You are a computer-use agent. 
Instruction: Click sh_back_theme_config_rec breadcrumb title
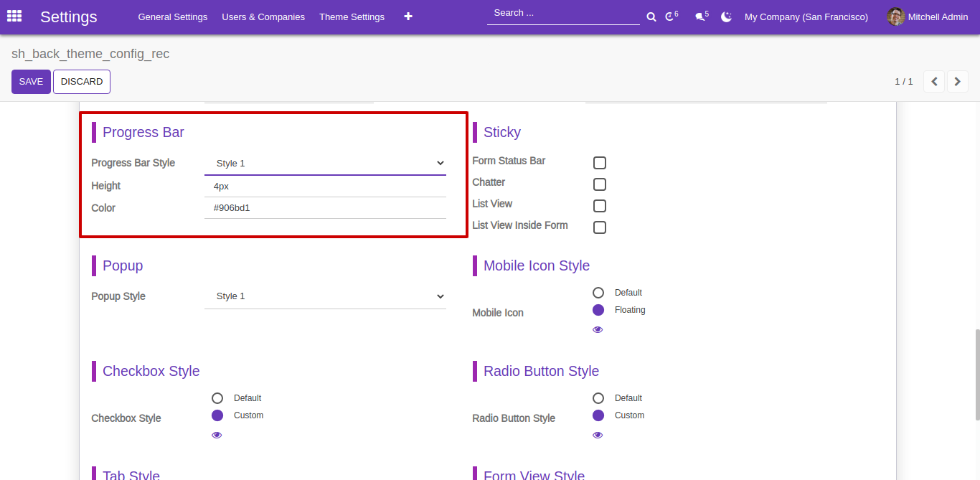point(90,54)
